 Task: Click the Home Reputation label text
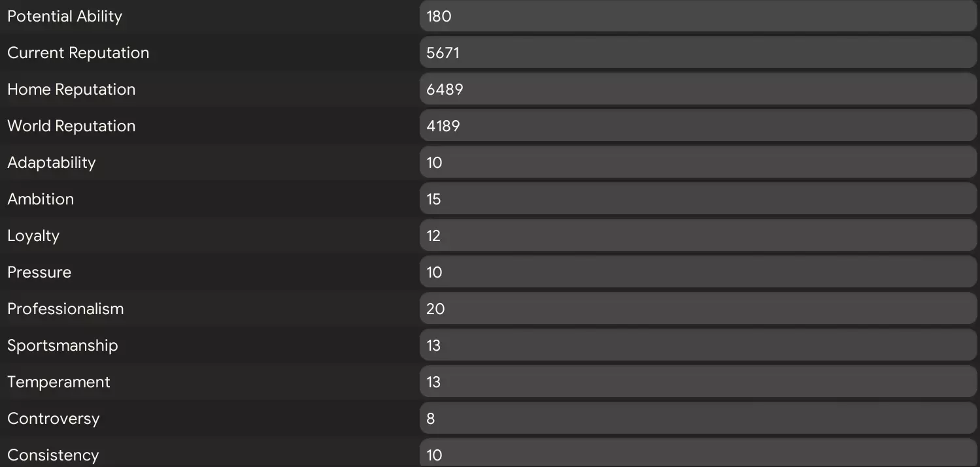[x=71, y=89]
